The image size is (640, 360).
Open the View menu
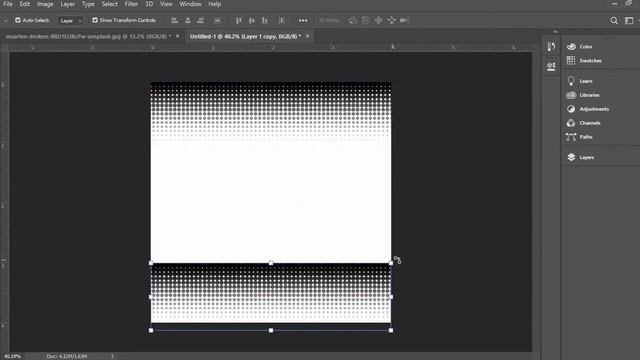pyautogui.click(x=166, y=4)
